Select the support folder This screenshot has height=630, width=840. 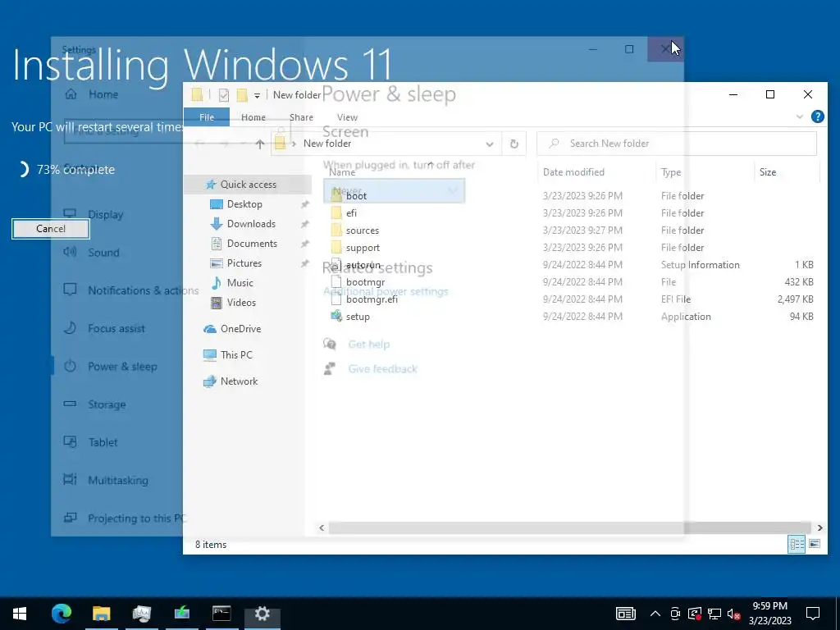click(x=363, y=248)
